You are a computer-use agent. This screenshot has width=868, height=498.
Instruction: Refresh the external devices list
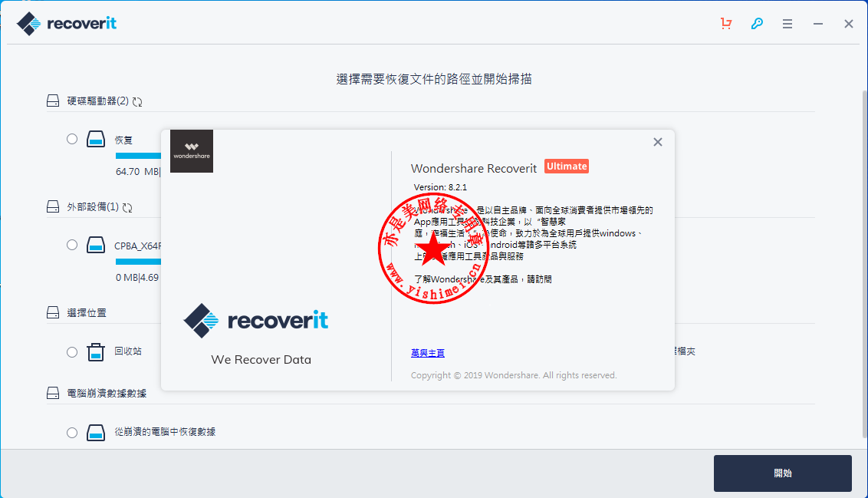(x=127, y=207)
